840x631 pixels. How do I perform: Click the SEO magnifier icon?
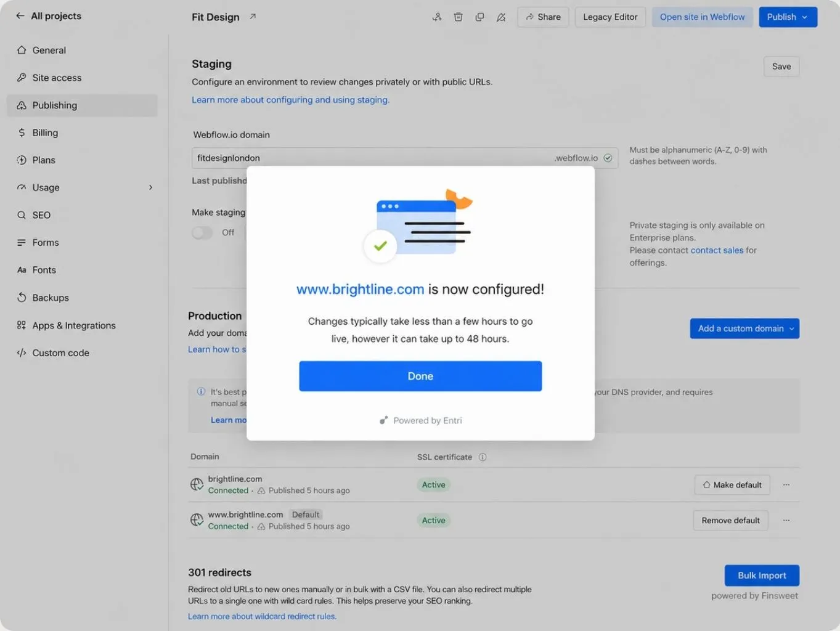click(22, 215)
